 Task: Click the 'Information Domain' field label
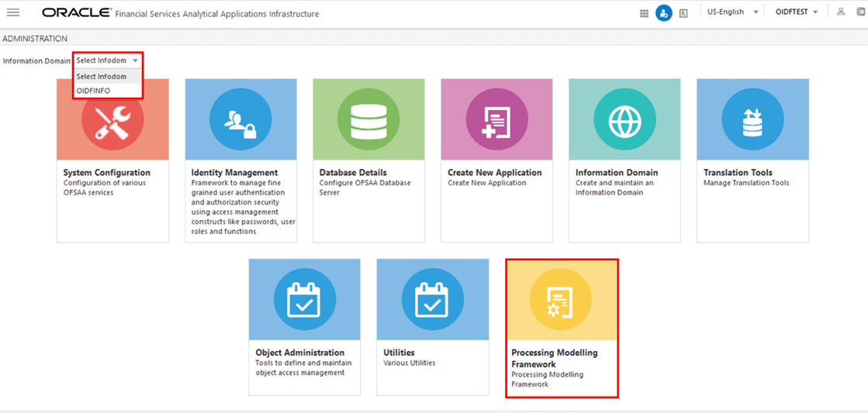click(x=36, y=60)
